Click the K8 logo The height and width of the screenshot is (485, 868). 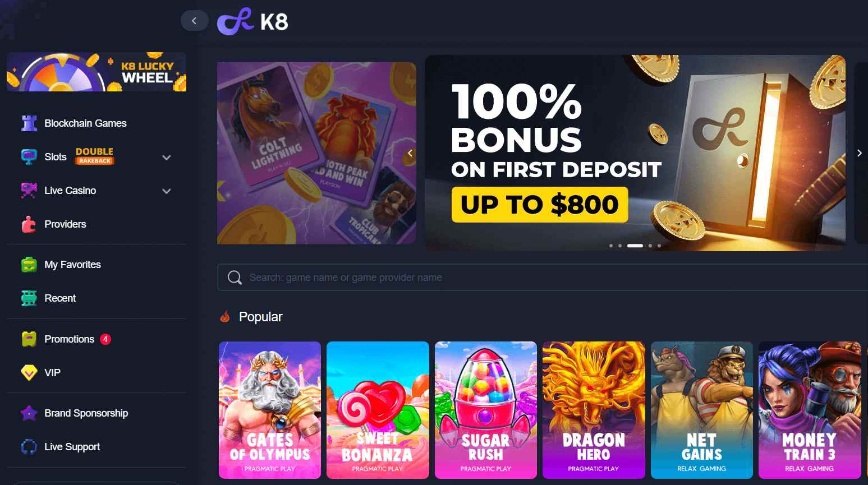tap(252, 21)
